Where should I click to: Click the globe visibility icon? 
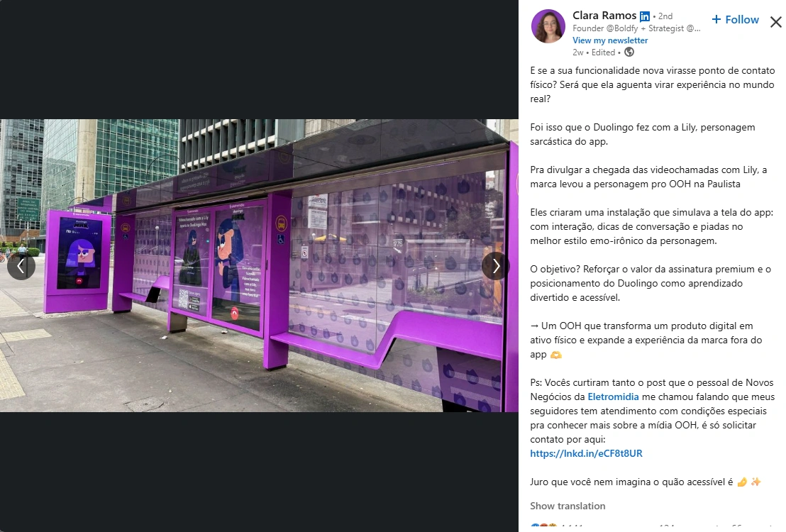click(629, 52)
